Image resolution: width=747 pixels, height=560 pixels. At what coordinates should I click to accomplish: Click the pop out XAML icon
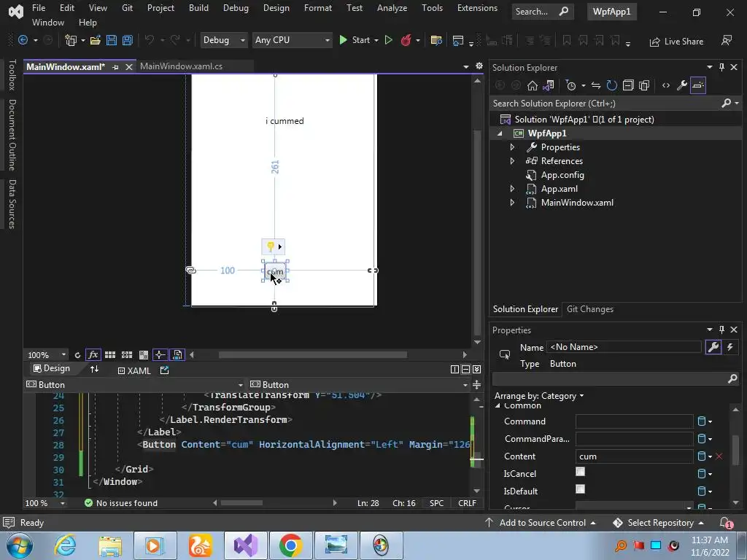164,370
